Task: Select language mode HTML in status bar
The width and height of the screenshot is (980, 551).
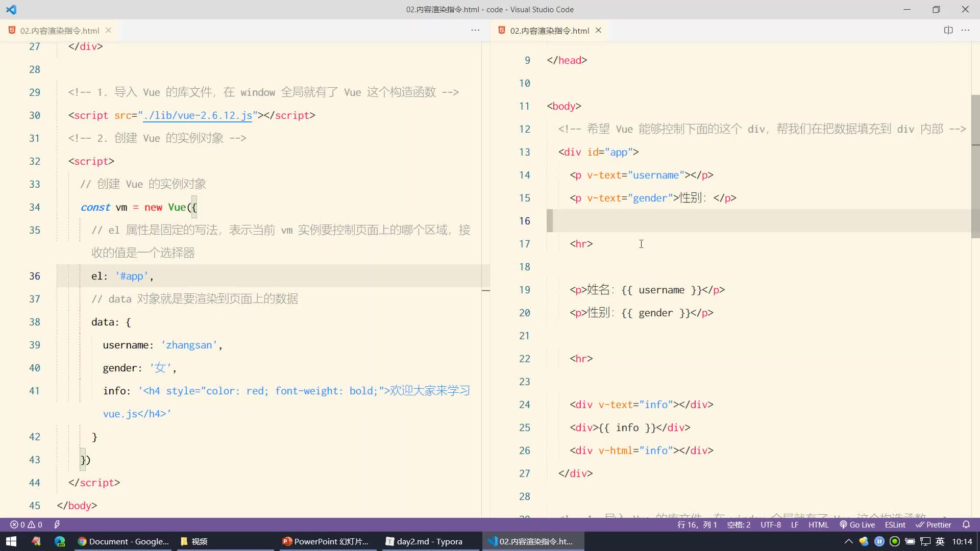Action: (x=819, y=524)
